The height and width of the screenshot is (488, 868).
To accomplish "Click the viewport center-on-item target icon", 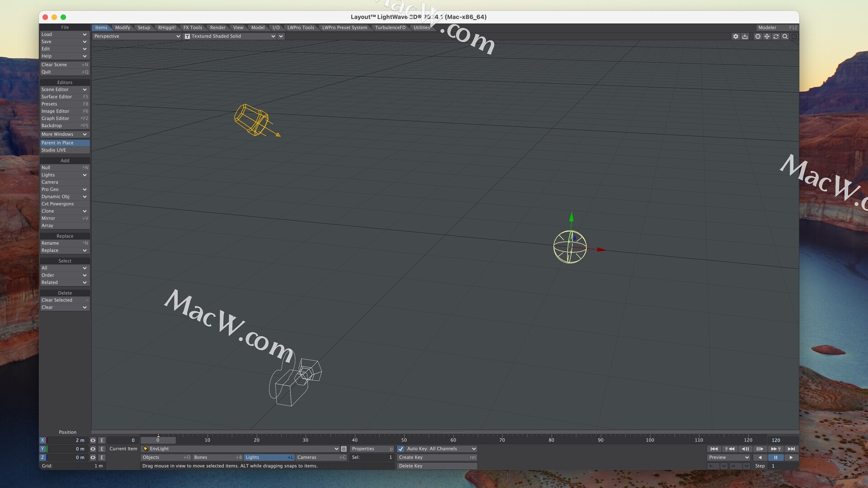I will pos(758,37).
